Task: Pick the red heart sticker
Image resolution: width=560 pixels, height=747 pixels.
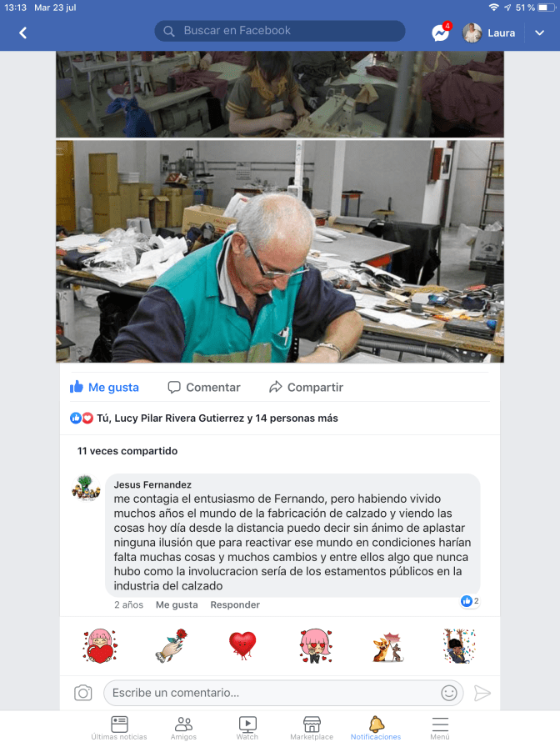Action: click(x=242, y=645)
